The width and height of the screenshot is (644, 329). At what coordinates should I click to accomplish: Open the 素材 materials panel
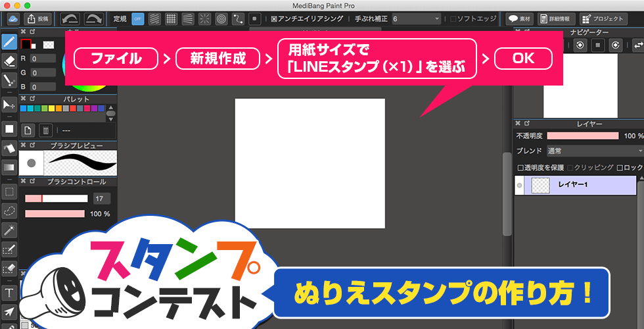520,19
